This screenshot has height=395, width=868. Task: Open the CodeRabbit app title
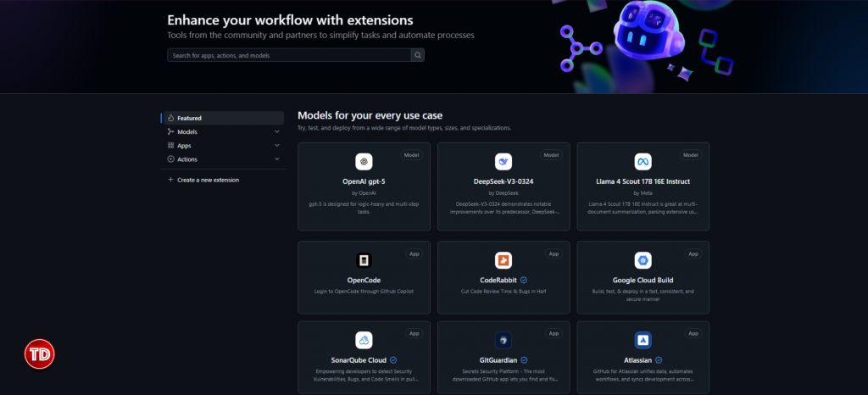click(x=498, y=280)
